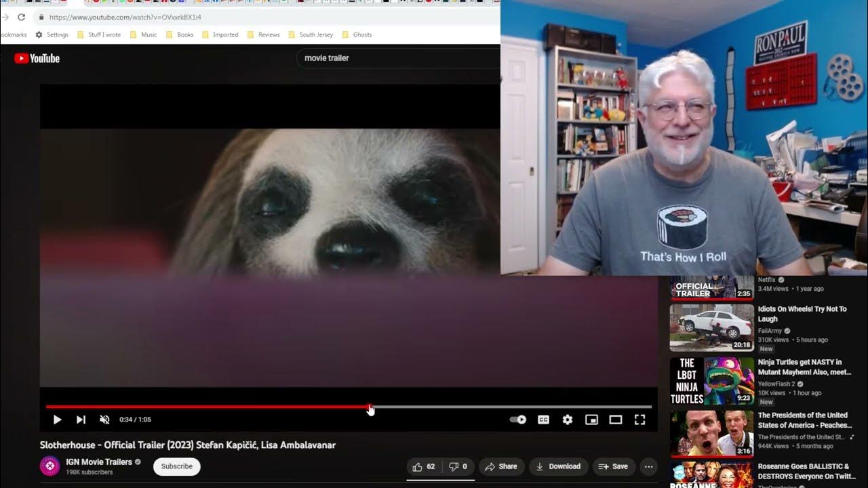Enable theater mode view

tap(616, 420)
